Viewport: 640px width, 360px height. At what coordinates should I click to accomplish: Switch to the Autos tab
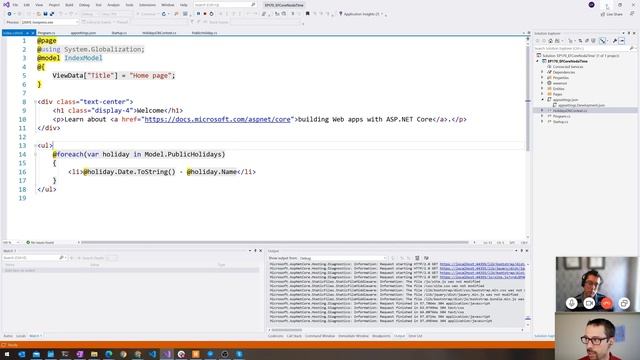(8, 336)
